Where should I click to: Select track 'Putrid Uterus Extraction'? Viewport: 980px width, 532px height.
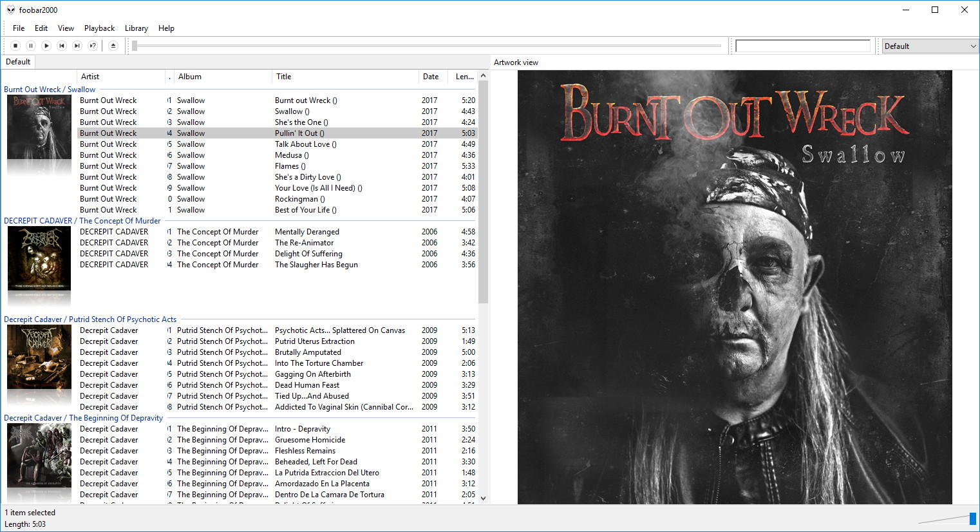pos(277,341)
